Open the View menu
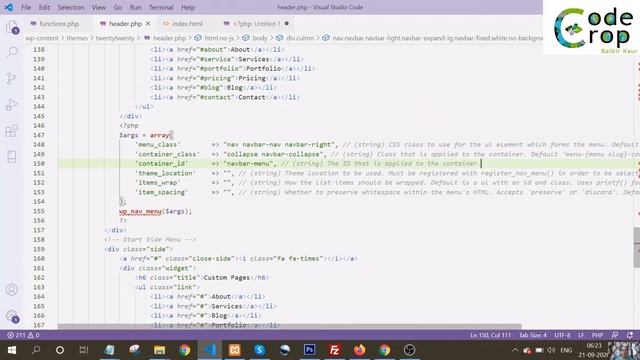Image resolution: width=640 pixels, height=360 pixels. pyautogui.click(x=98, y=7)
